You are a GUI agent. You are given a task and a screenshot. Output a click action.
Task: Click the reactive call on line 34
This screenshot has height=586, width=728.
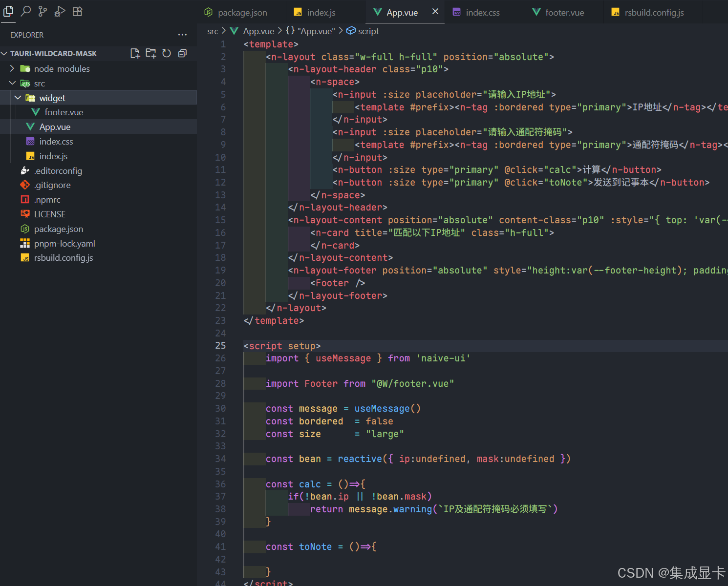coord(360,459)
